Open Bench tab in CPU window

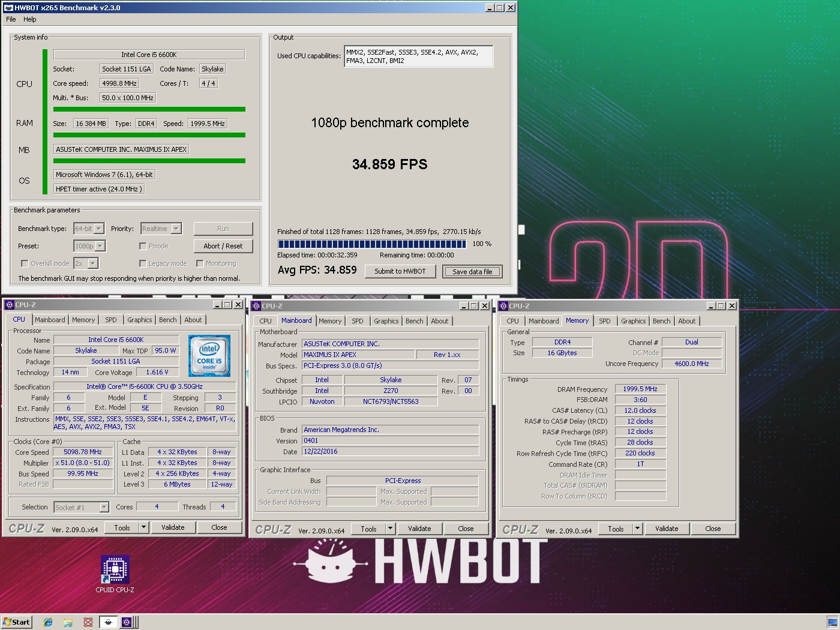point(168,320)
